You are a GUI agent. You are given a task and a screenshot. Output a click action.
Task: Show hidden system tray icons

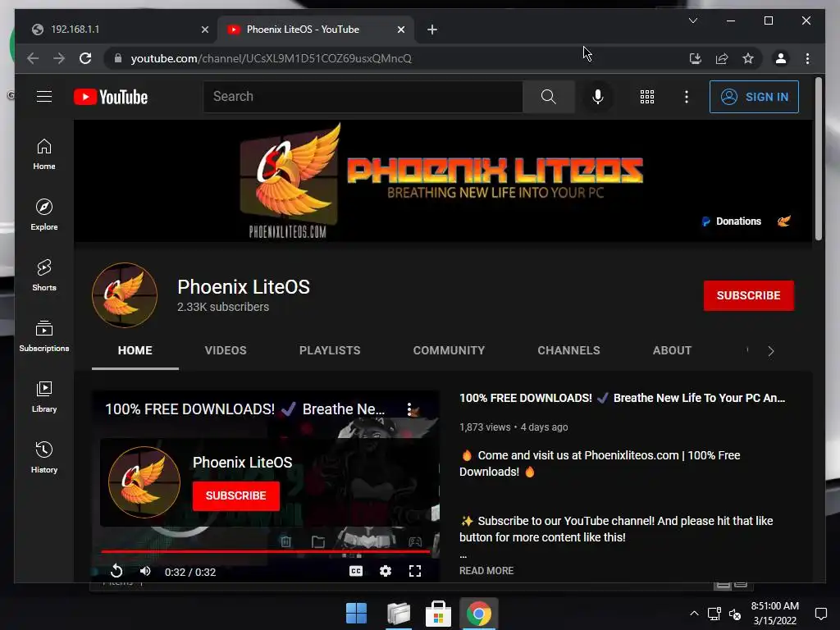tap(694, 614)
